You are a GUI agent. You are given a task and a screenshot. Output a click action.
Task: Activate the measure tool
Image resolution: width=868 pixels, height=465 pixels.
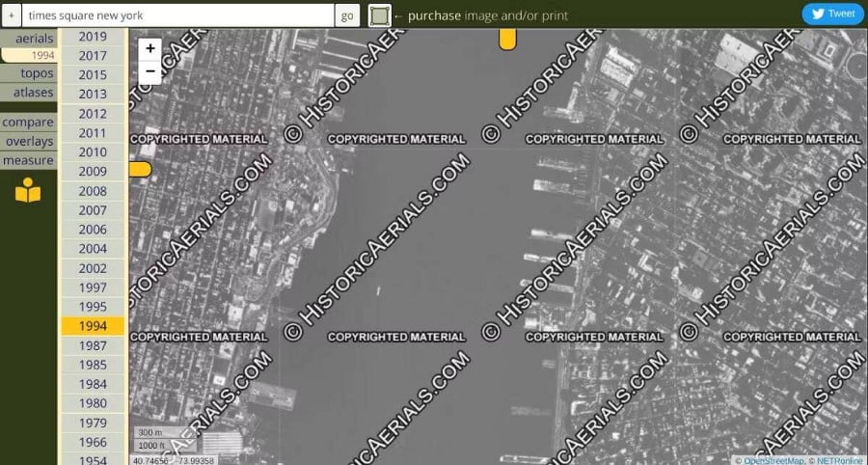point(28,160)
